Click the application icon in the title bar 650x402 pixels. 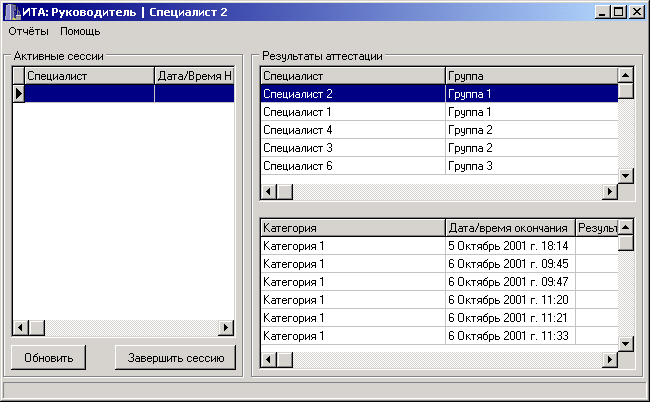point(12,12)
